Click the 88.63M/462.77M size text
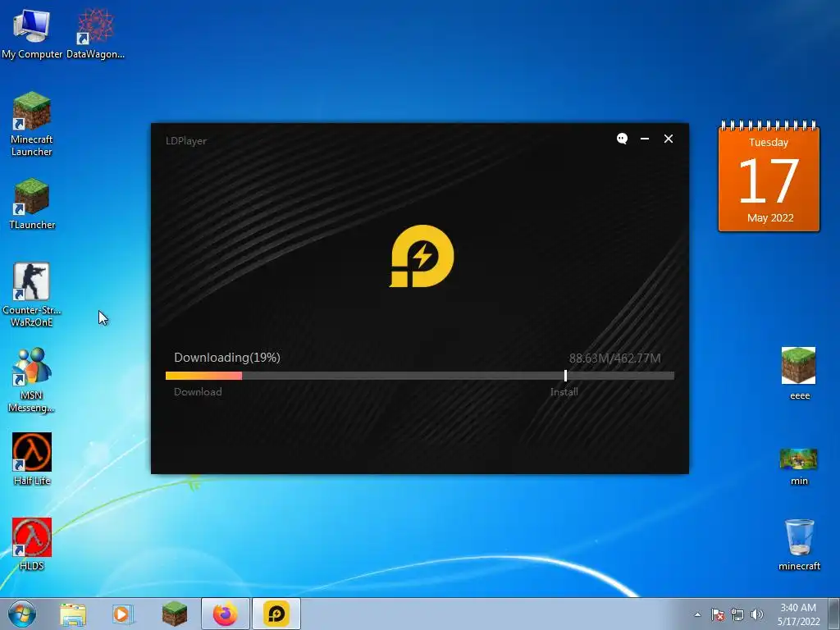This screenshot has width=840, height=630. pyautogui.click(x=614, y=358)
